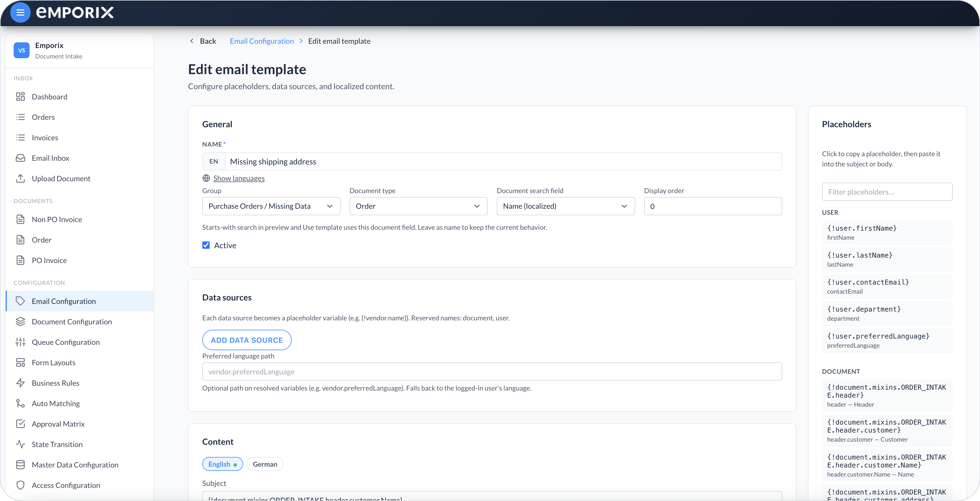Image resolution: width=980 pixels, height=501 pixels.
Task: Open Business Rules lightning icon
Action: (x=20, y=383)
